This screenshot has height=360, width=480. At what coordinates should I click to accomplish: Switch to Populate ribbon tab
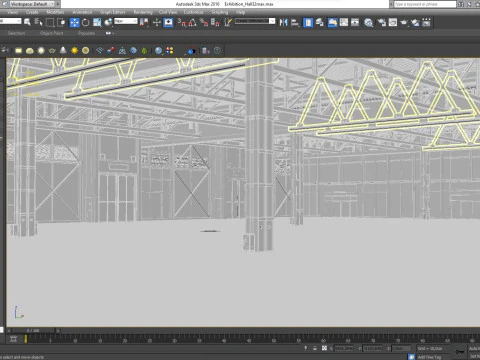(86, 33)
